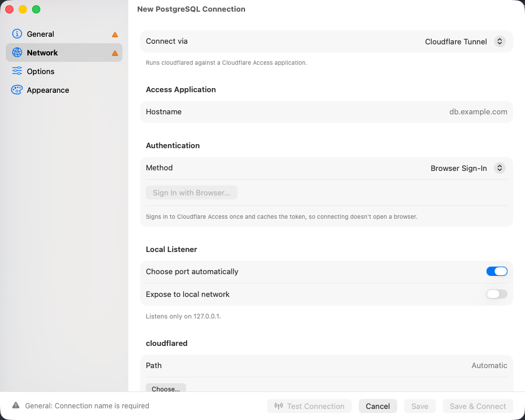Click the Test Connection button
The width and height of the screenshot is (525, 420).
[x=309, y=406]
